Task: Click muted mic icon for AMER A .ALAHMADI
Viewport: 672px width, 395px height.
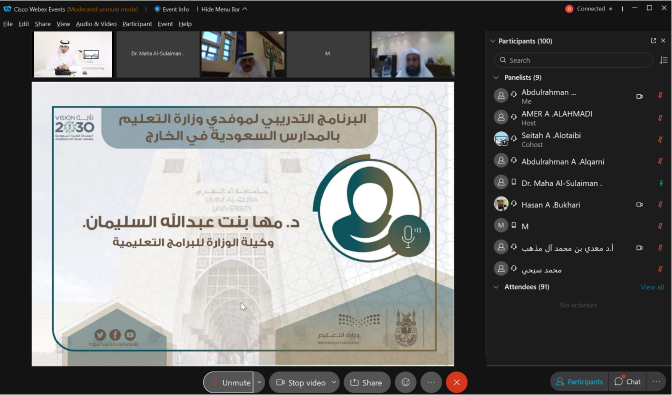Action: (660, 118)
